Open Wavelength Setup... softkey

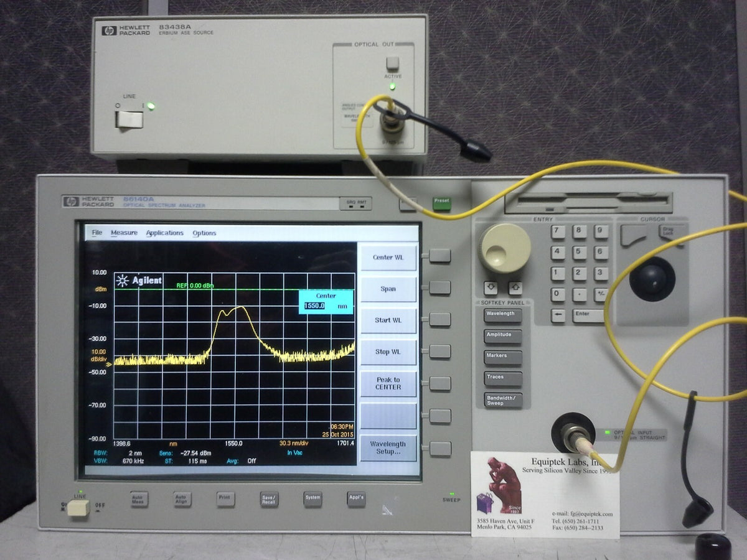pyautogui.click(x=388, y=447)
